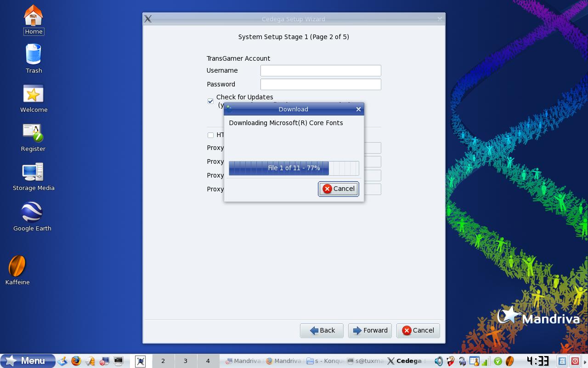Click the Password input field

coord(321,84)
